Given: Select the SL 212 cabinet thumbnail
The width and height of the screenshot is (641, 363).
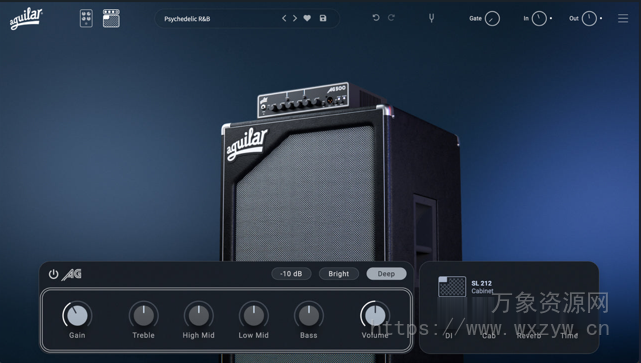Looking at the screenshot, I should pyautogui.click(x=452, y=287).
